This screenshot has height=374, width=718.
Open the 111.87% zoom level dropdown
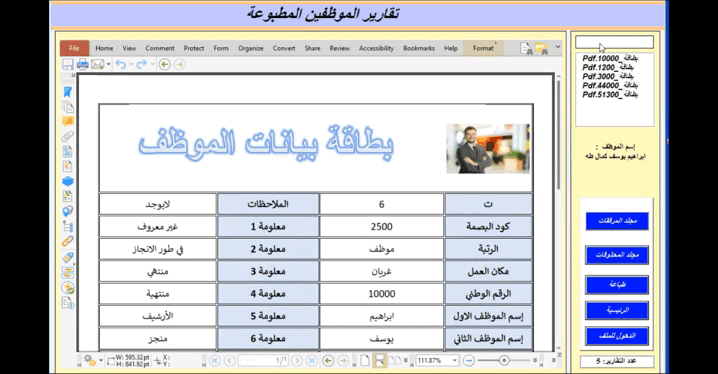pos(436,361)
